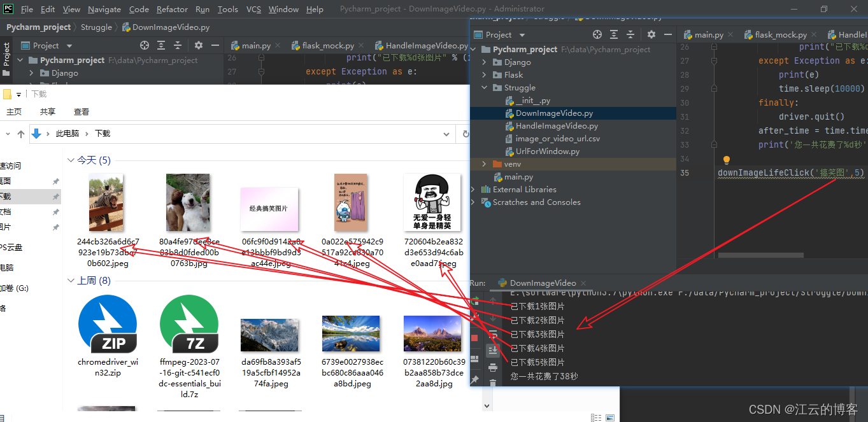Select UrlForWindow.py in Project tree
Screen dimensions: 868x422
[x=547, y=151]
